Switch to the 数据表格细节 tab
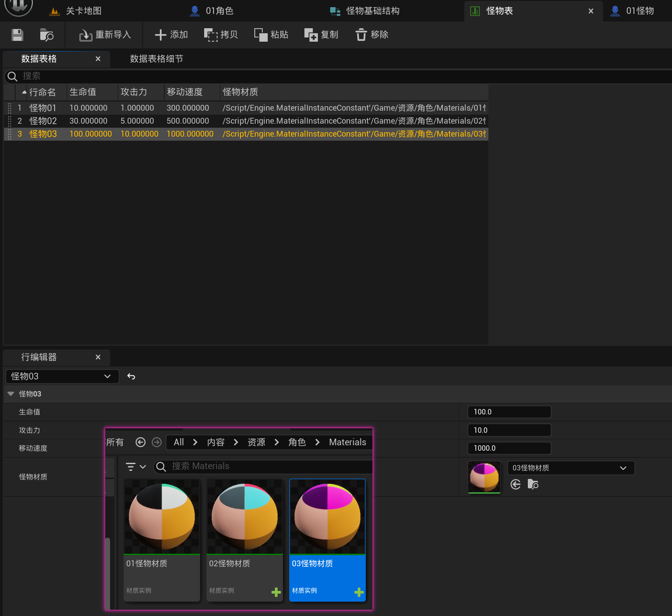Screen dimensions: 672x616 (156, 59)
